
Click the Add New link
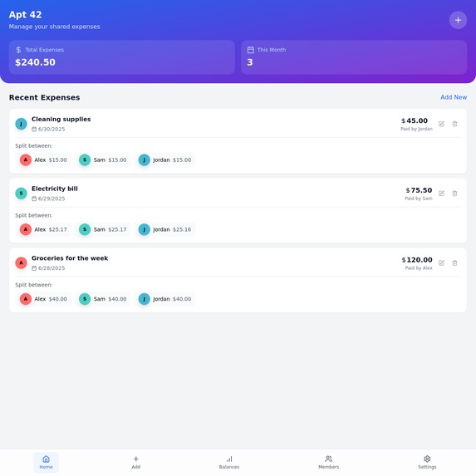[454, 97]
